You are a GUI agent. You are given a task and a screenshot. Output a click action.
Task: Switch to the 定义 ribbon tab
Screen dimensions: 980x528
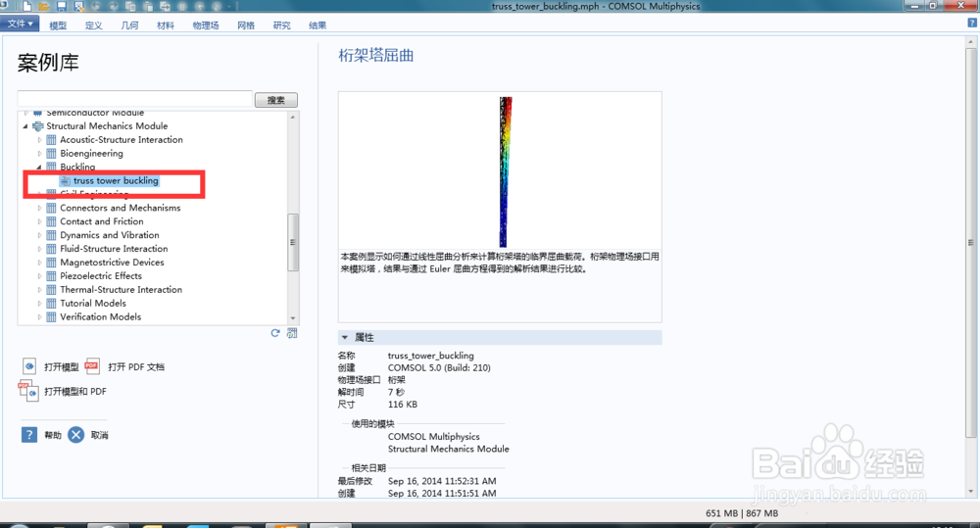pyautogui.click(x=94, y=25)
